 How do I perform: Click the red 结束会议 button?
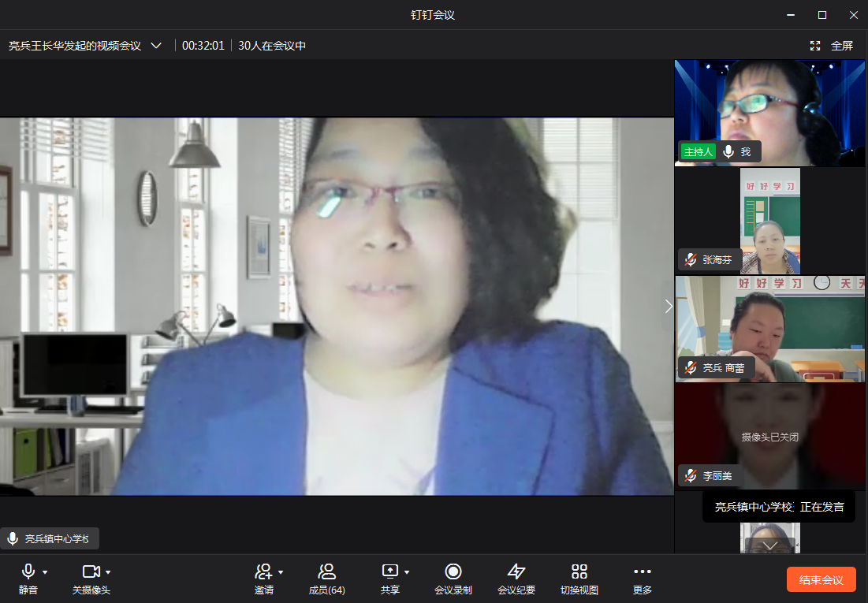821,579
